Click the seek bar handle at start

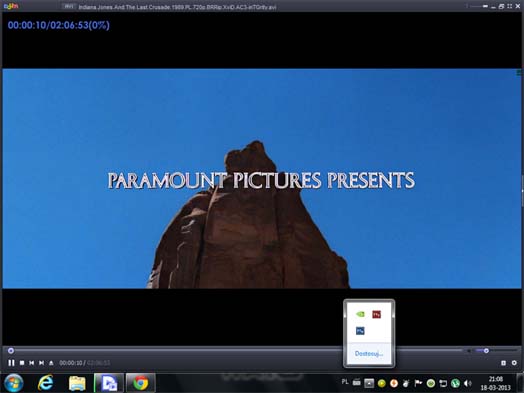11,351
